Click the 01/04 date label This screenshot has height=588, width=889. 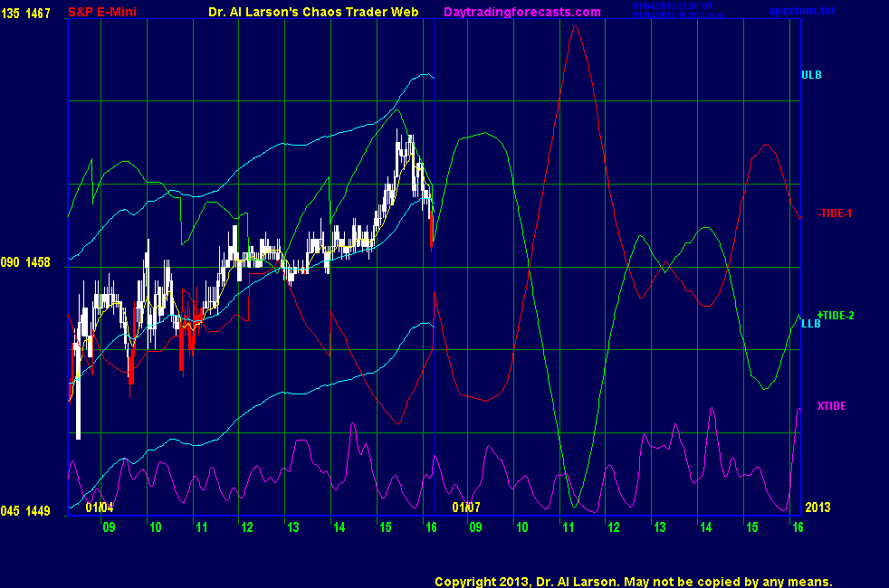click(100, 507)
